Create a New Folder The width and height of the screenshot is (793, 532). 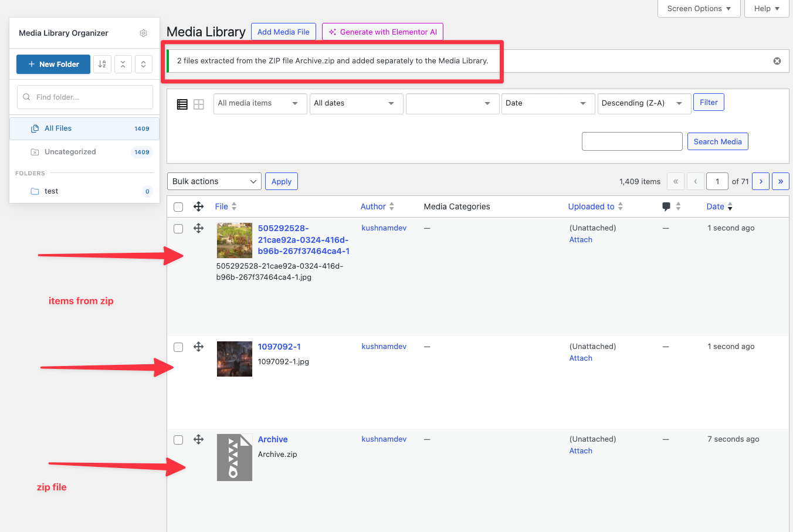[x=53, y=64]
